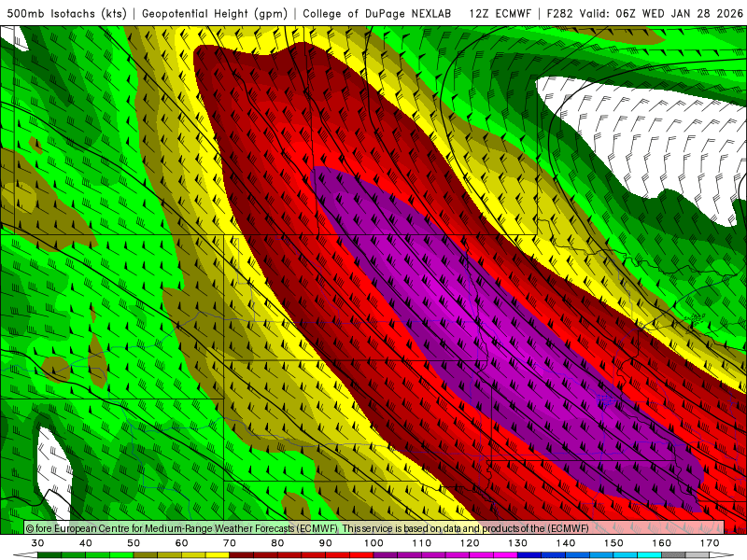Click the '160' value on the legend
Viewport: 747px width, 560px height.
662,543
